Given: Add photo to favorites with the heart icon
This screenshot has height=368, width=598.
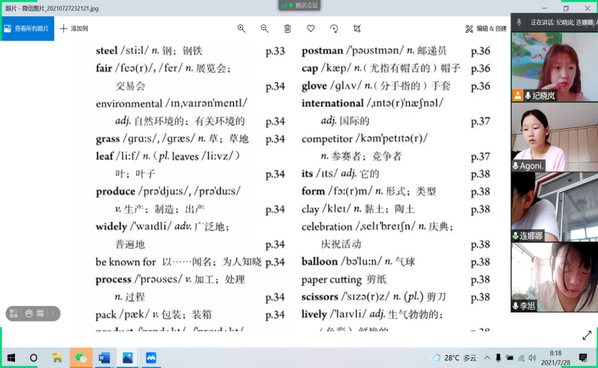Looking at the screenshot, I should coord(311,29).
